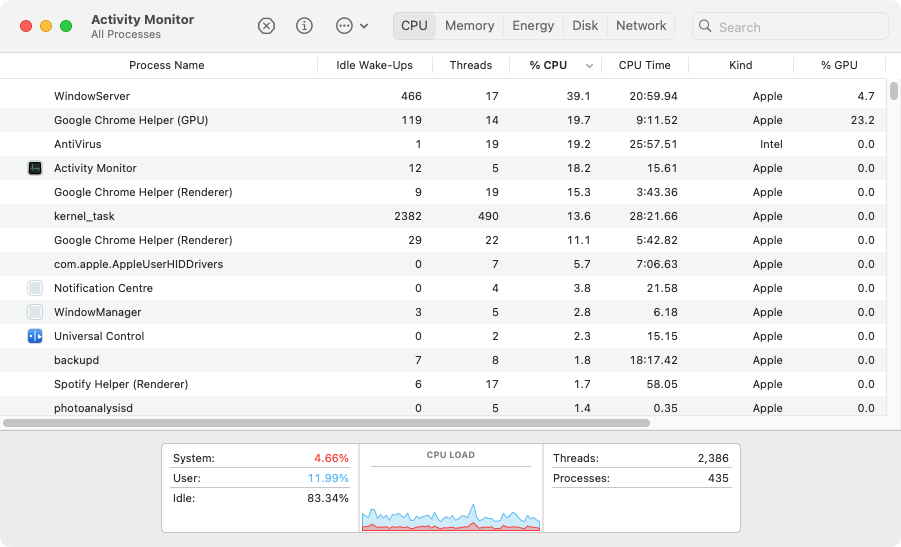Sort by Threads column header

(x=471, y=65)
